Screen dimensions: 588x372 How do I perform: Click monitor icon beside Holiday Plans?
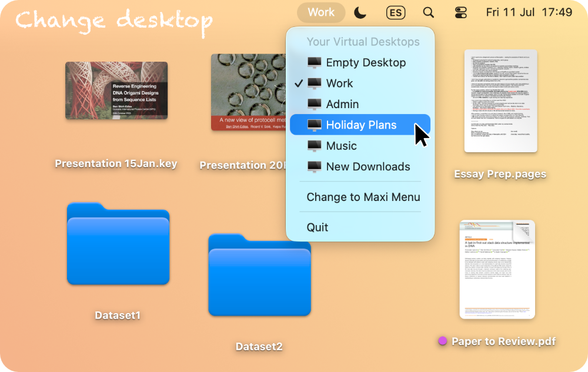click(x=314, y=125)
